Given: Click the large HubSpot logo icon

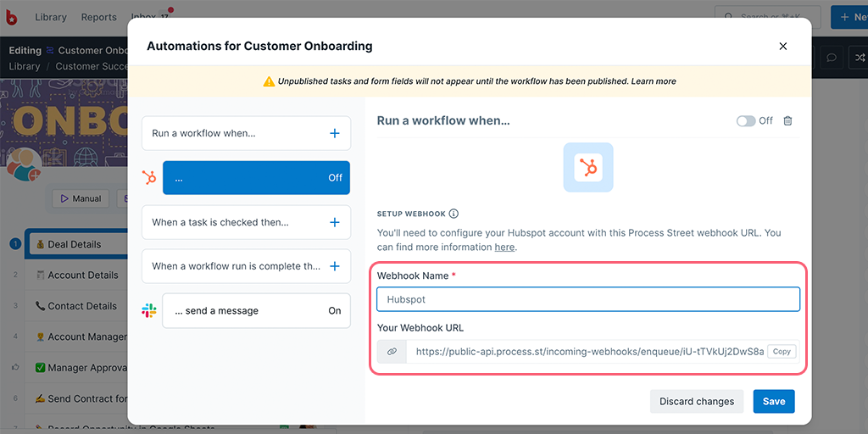Looking at the screenshot, I should [x=588, y=167].
